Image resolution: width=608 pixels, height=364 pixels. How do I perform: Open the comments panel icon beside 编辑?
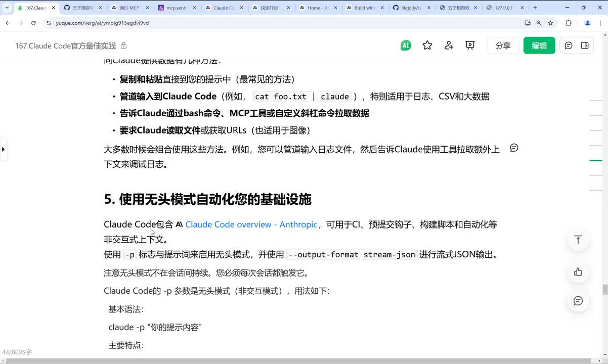pyautogui.click(x=569, y=45)
